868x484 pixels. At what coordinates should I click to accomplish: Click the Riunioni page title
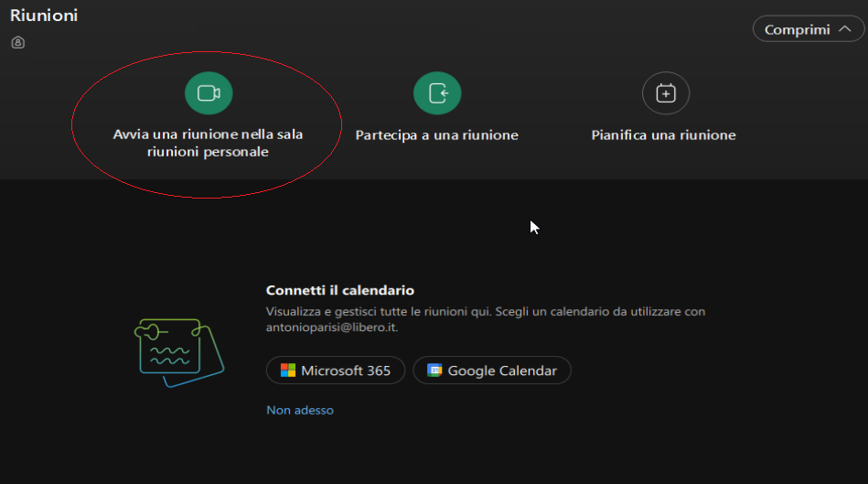point(44,16)
